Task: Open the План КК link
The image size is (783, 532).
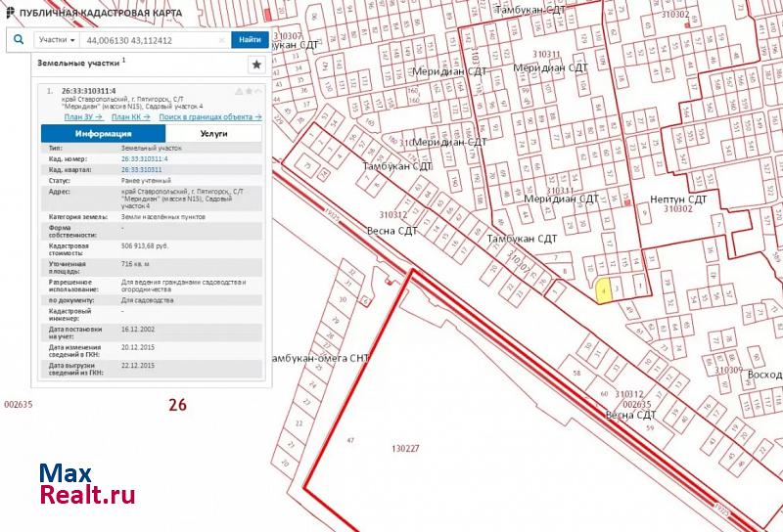Action: coord(130,116)
